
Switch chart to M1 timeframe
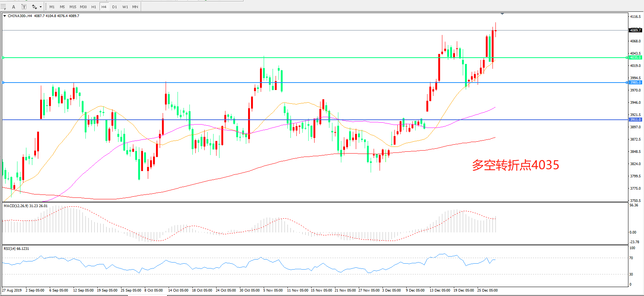coord(52,7)
